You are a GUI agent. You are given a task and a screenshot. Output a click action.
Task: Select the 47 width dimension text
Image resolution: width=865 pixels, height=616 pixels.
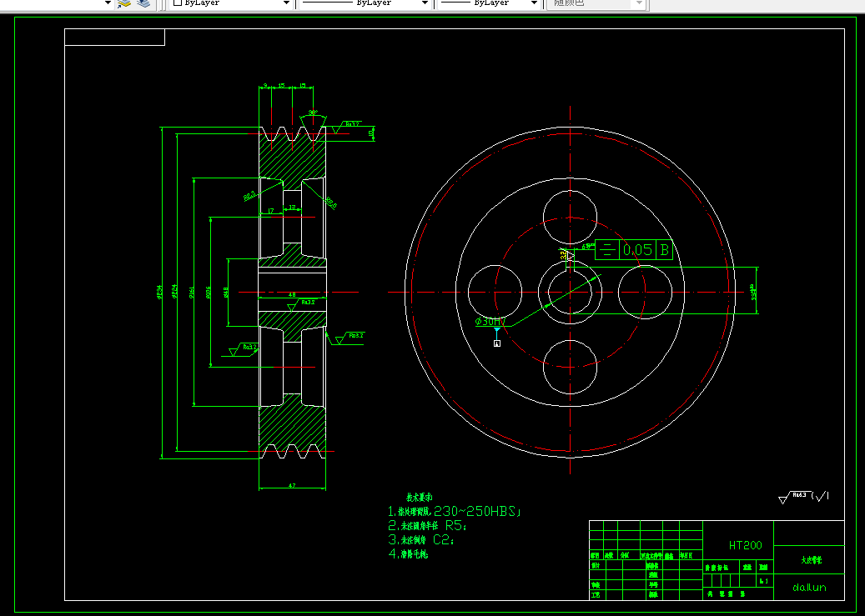click(x=292, y=486)
